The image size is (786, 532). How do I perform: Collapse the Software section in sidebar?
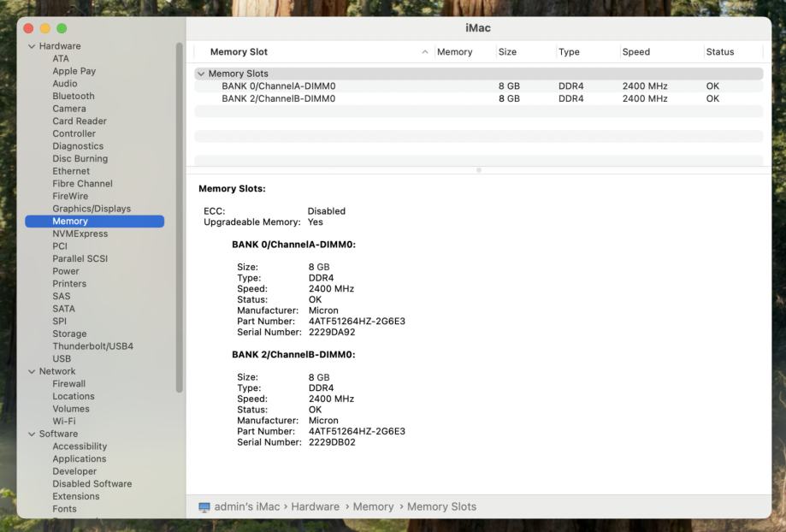[x=32, y=434]
